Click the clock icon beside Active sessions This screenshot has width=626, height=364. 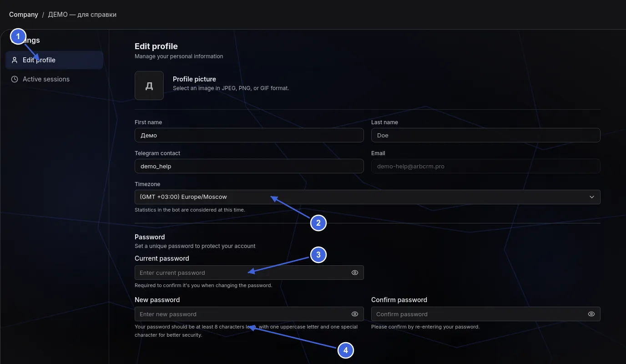[x=15, y=79]
